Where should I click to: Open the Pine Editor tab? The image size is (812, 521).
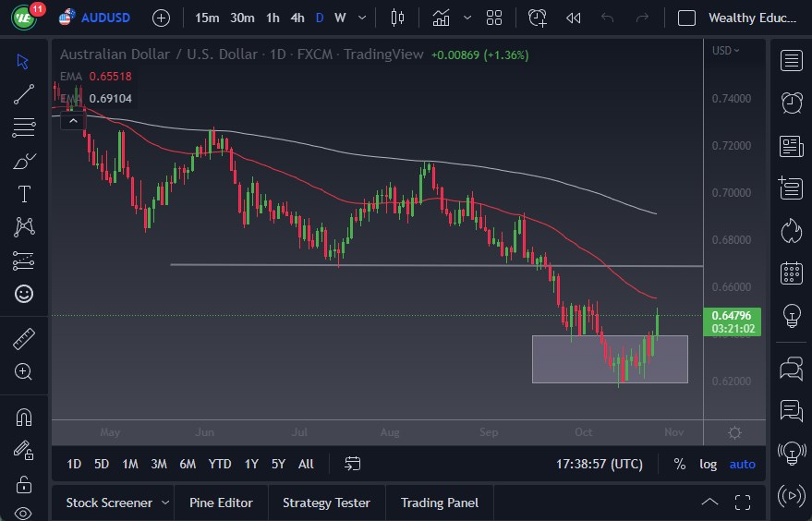(x=221, y=503)
